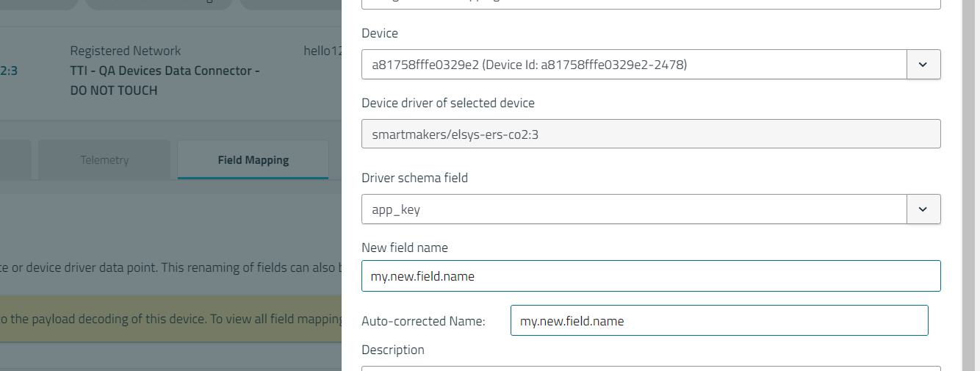
Task: Open the Device dropdown arrow
Action: tap(923, 65)
